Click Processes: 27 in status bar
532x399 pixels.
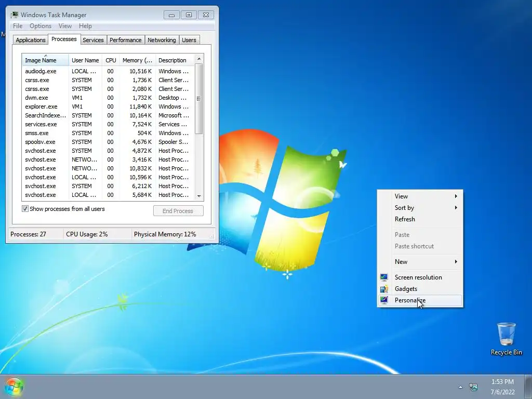coord(28,234)
